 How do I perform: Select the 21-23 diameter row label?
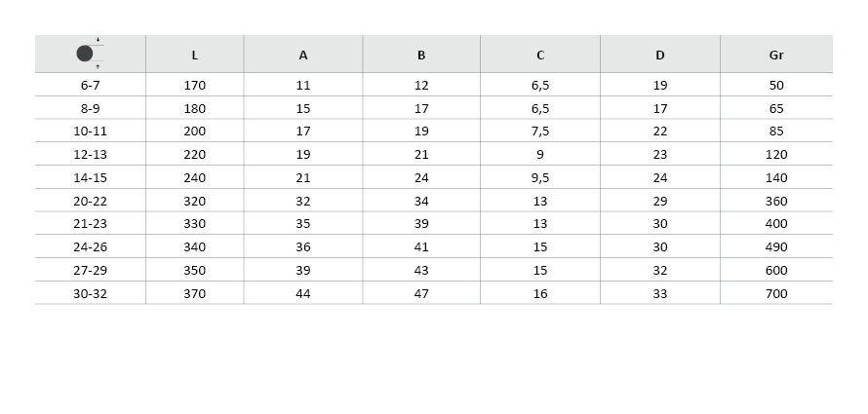[91, 224]
